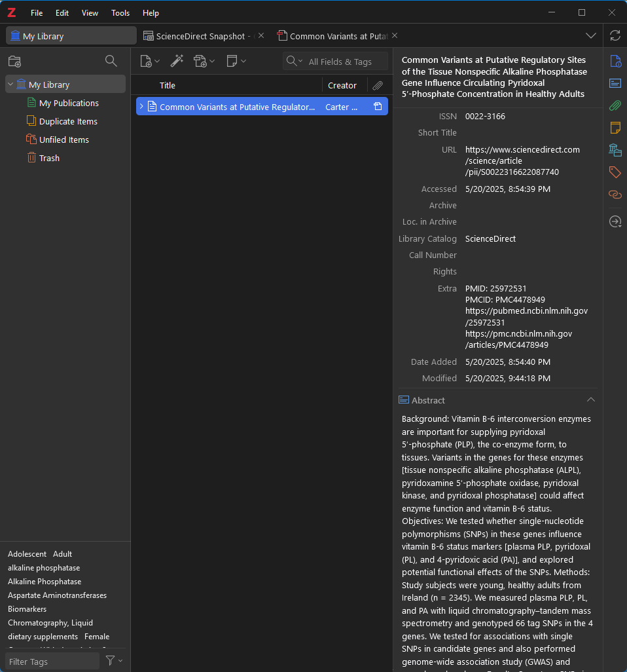This screenshot has height=672, width=627.
Task: Jump to Attachments section in side navigation
Action: pos(615,105)
